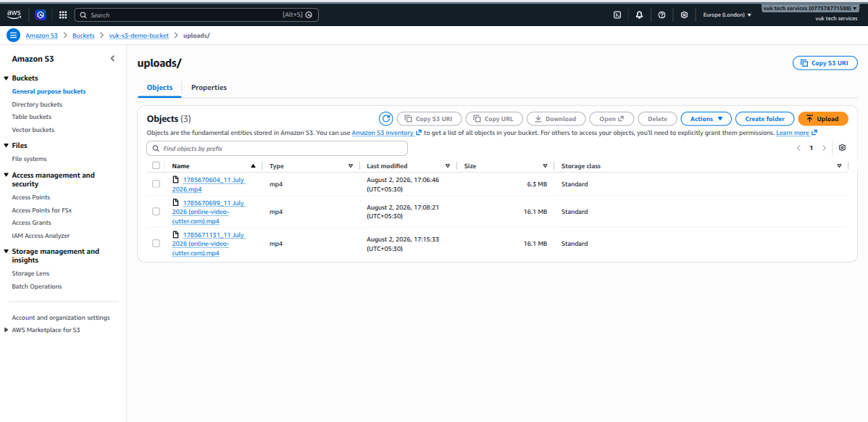Open the notifications bell icon
868x422 pixels.
click(x=639, y=15)
